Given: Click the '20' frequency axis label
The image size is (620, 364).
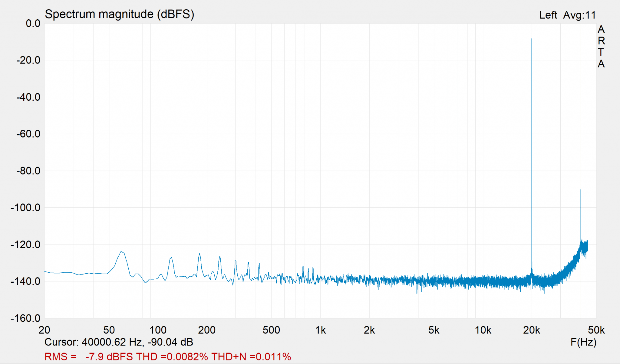Looking at the screenshot, I should (44, 330).
